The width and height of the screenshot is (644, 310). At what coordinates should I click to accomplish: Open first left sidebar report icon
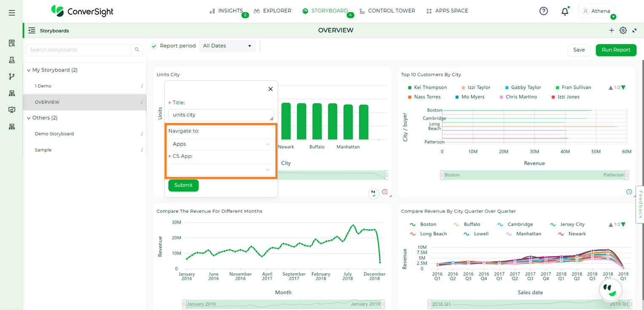point(12,43)
